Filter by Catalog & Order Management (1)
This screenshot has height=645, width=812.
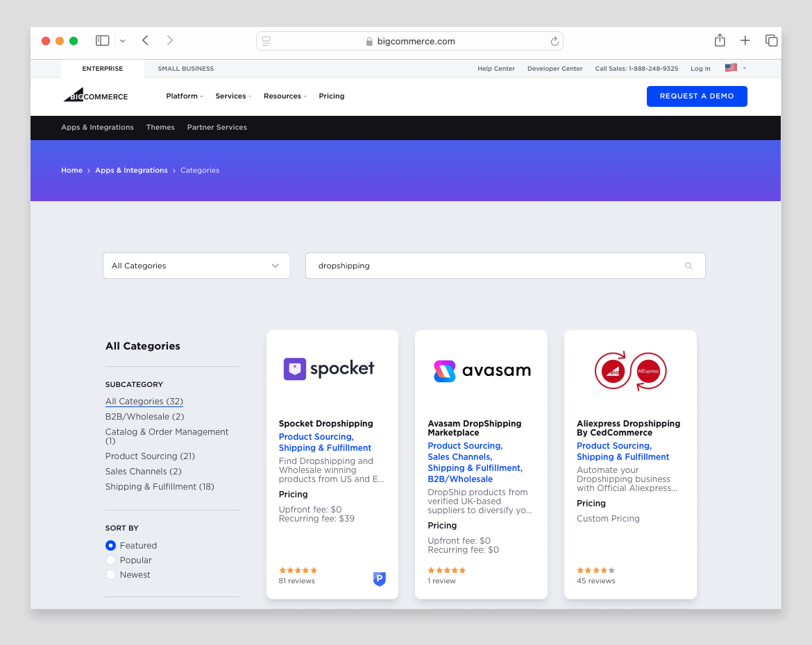pos(167,436)
